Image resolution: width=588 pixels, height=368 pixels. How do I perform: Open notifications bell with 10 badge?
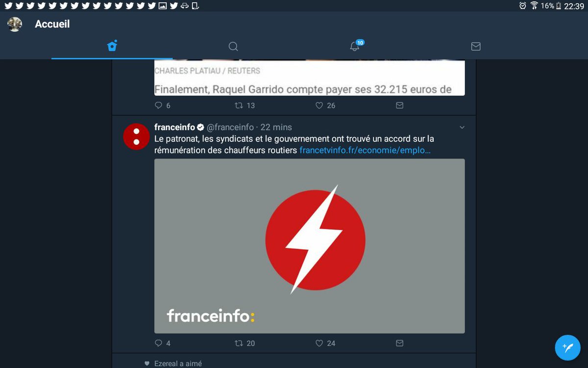coord(355,46)
